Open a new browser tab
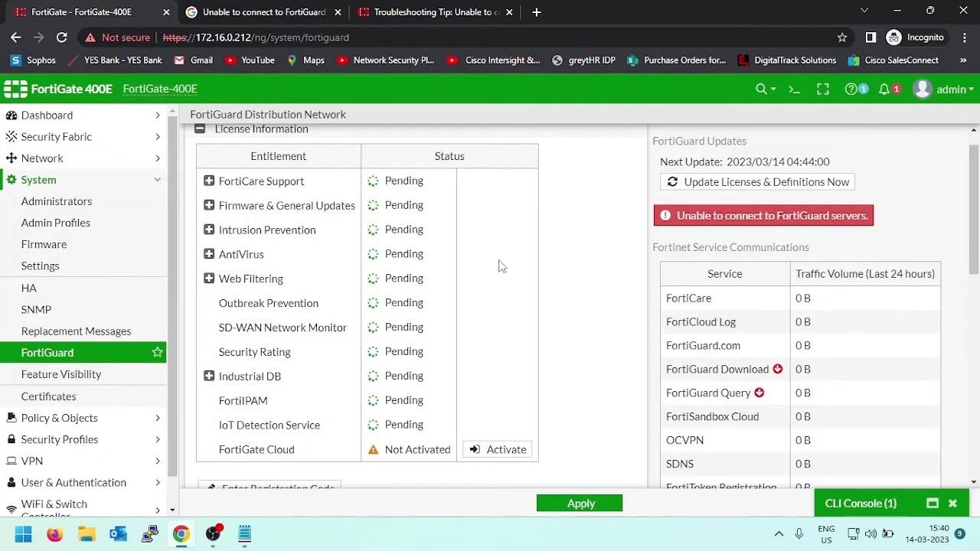The image size is (980, 551). [x=537, y=12]
